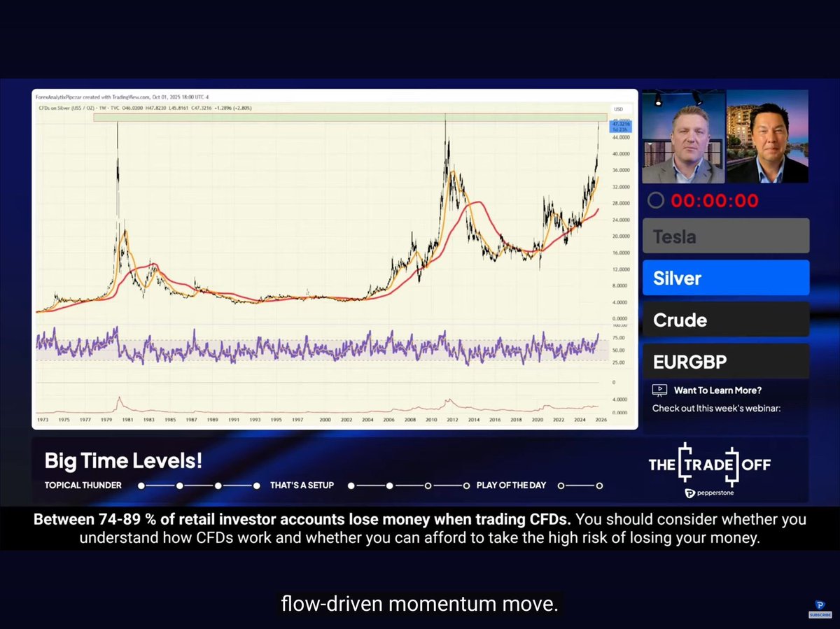This screenshot has height=629, width=840.
Task: Click the Check out this week's webinar text
Action: pos(716,409)
